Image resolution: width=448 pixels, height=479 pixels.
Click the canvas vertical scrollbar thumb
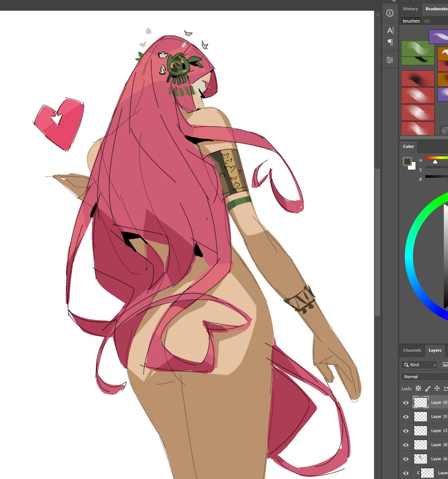[x=378, y=242]
